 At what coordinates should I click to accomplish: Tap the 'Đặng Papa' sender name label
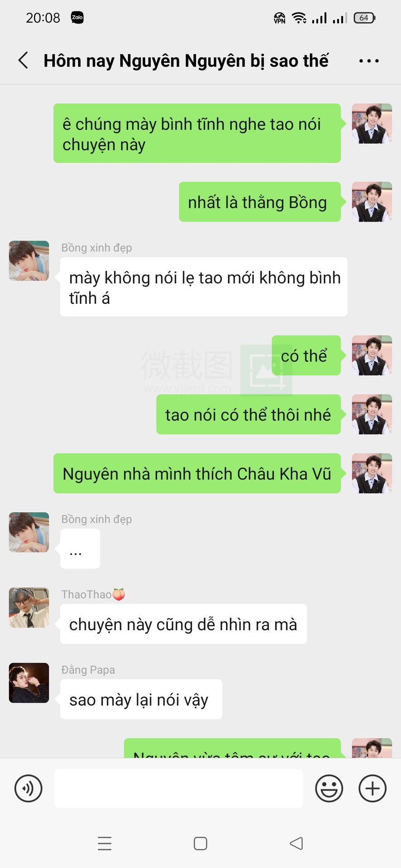tap(88, 670)
